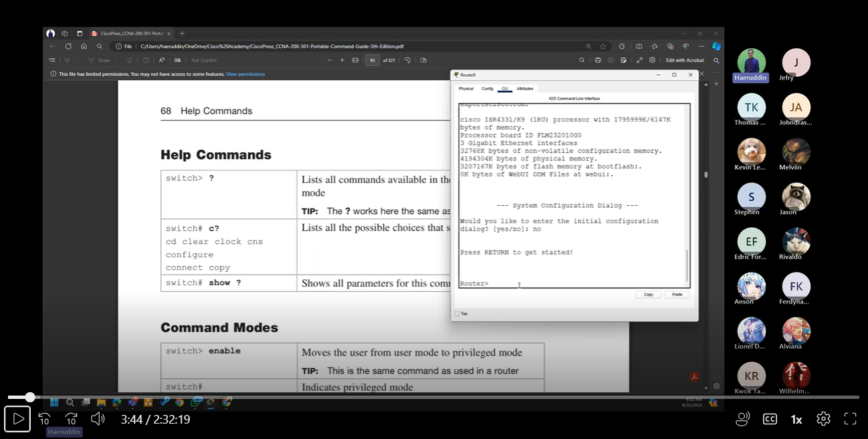Open Windows taskbar search
868x439 pixels.
(x=70, y=402)
